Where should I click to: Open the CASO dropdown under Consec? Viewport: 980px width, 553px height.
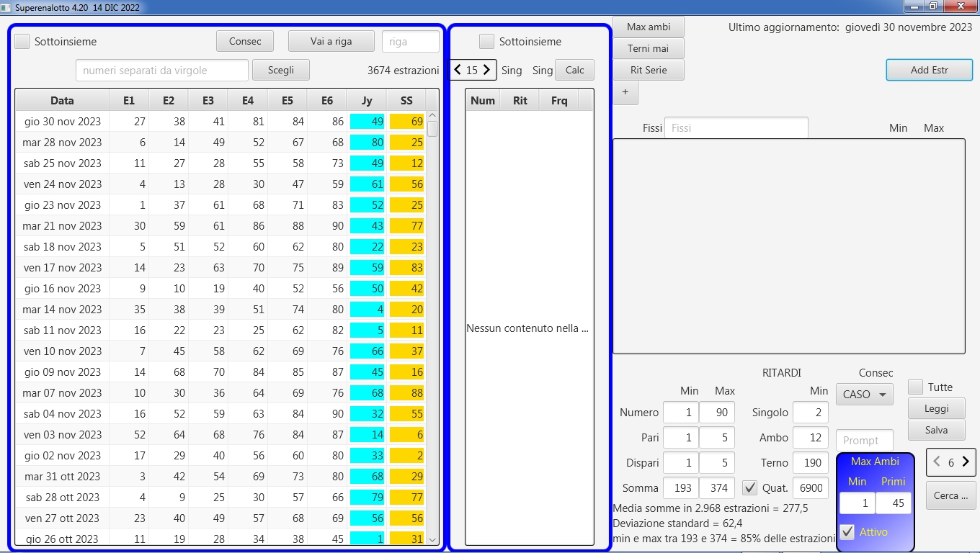(x=865, y=395)
